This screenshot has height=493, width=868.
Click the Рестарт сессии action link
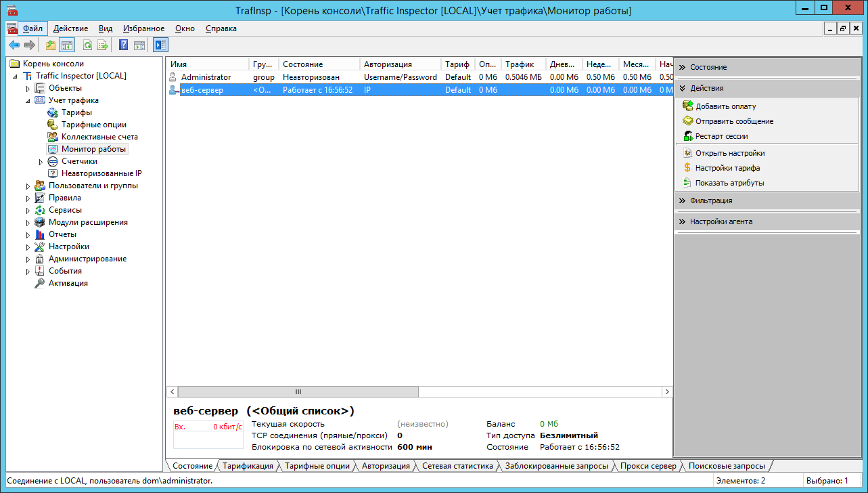(722, 136)
